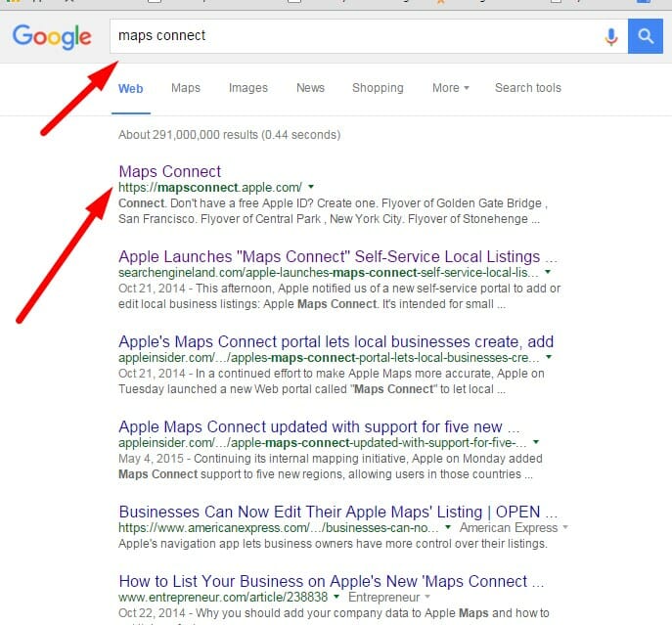Screen dimensions: 672x625
Task: Start voice search with microphone icon
Action: 611,37
